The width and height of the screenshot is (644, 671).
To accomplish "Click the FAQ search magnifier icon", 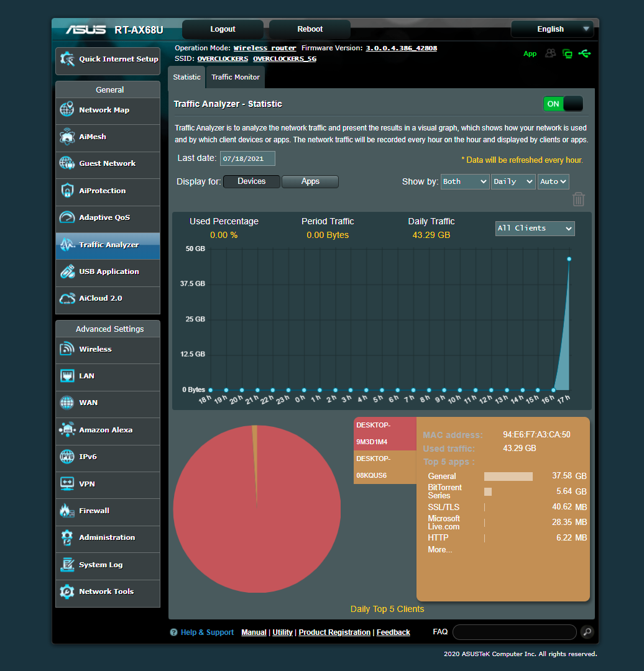I will 587,632.
